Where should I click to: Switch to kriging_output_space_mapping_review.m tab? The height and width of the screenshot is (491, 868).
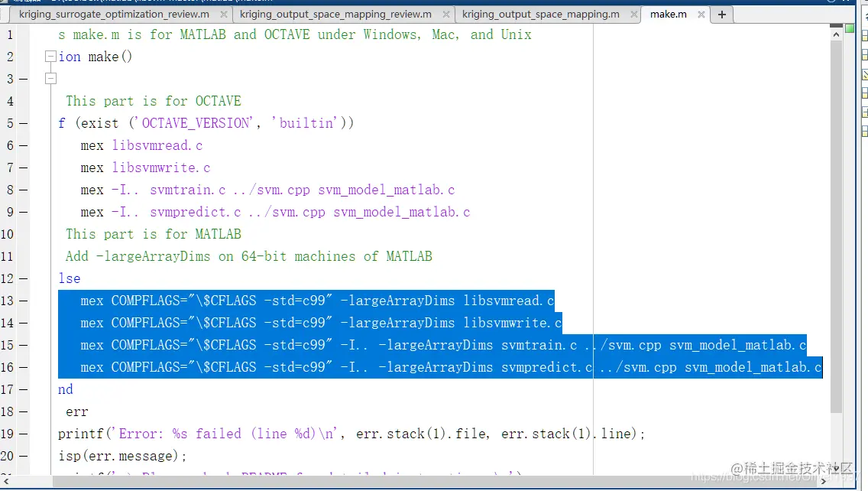click(335, 15)
